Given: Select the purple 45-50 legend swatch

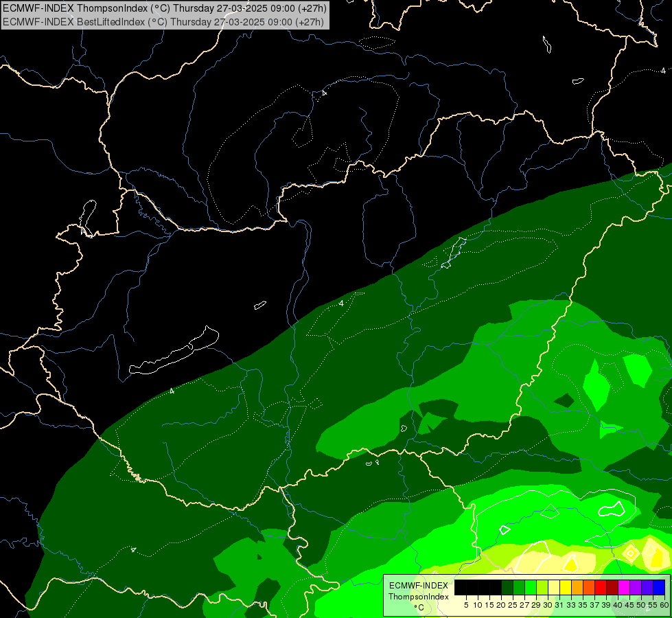Looking at the screenshot, I should (x=636, y=587).
